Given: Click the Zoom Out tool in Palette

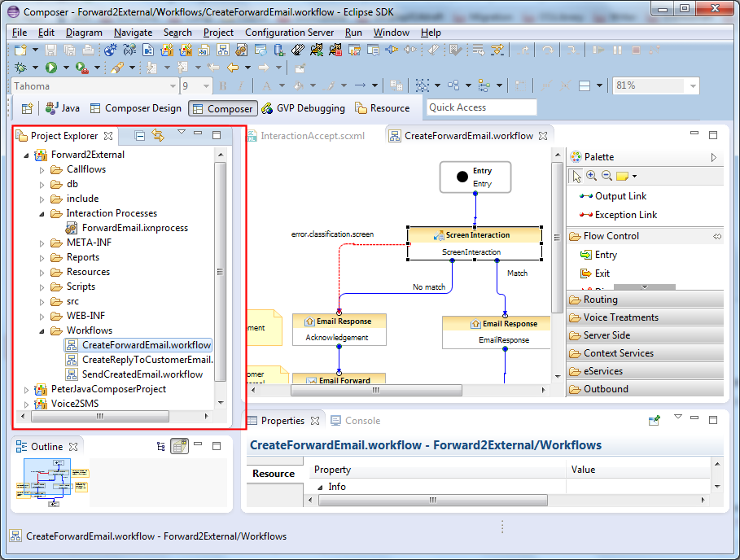Looking at the screenshot, I should coord(606,176).
